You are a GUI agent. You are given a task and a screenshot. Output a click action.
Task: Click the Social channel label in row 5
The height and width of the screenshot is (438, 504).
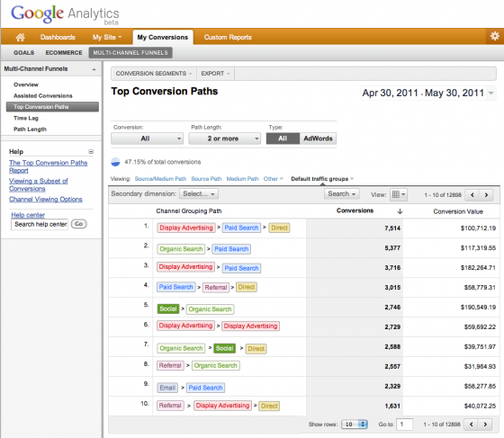(x=168, y=308)
